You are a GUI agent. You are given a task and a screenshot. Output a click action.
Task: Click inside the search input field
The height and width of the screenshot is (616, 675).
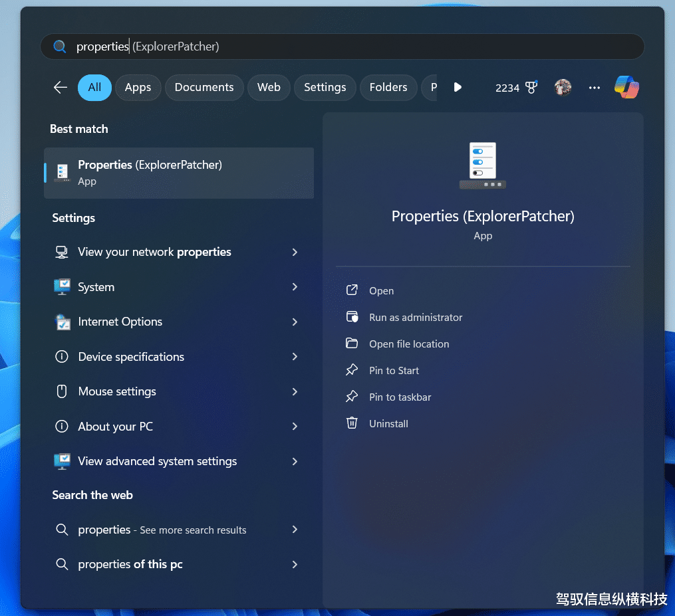(342, 47)
